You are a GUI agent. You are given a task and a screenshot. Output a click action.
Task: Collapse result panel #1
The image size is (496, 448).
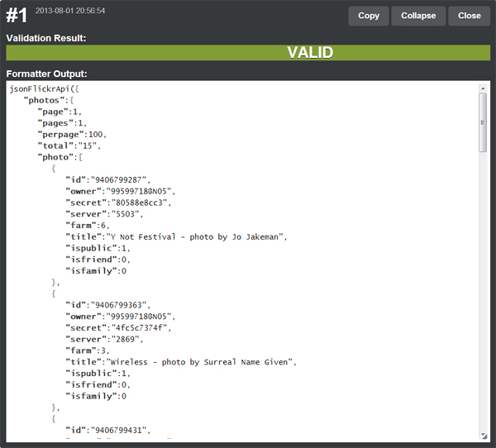coord(418,16)
